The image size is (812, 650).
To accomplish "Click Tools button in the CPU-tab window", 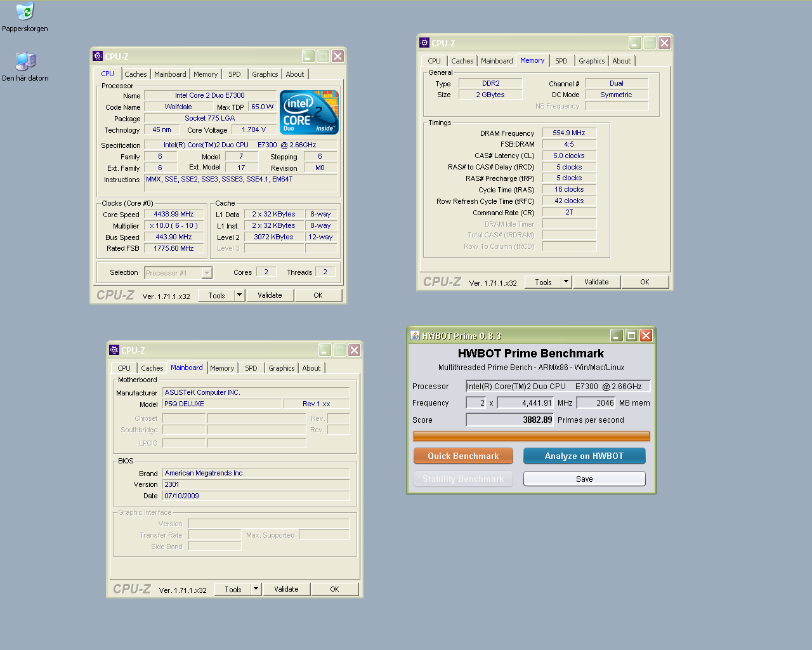I will coord(216,295).
